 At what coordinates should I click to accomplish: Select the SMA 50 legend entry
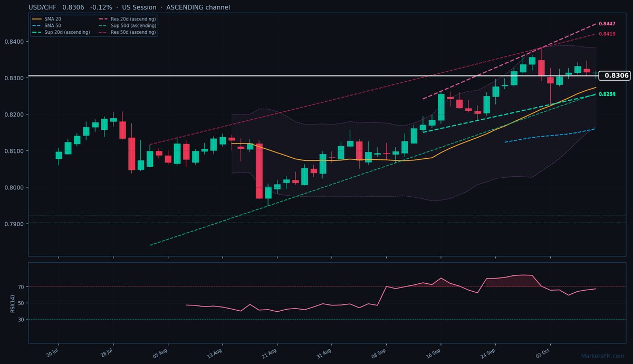46,26
